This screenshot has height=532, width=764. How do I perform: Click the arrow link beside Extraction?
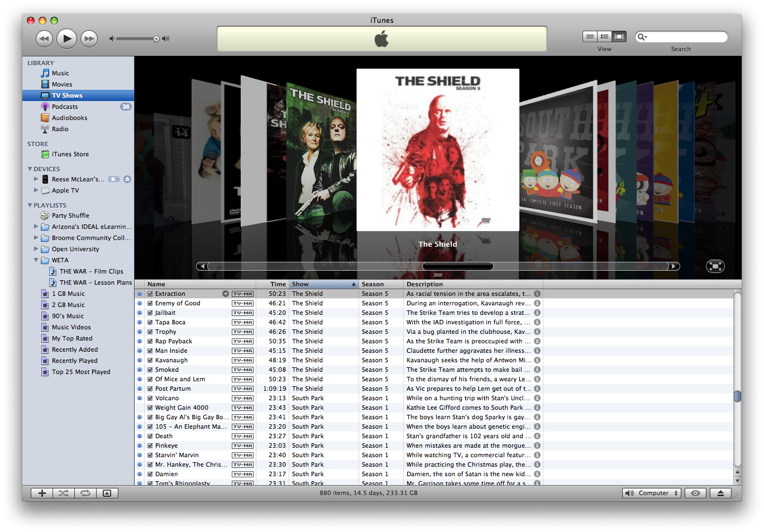[226, 294]
